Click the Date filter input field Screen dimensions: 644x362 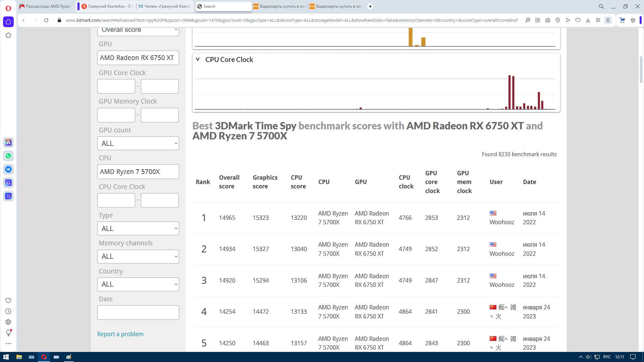click(138, 312)
